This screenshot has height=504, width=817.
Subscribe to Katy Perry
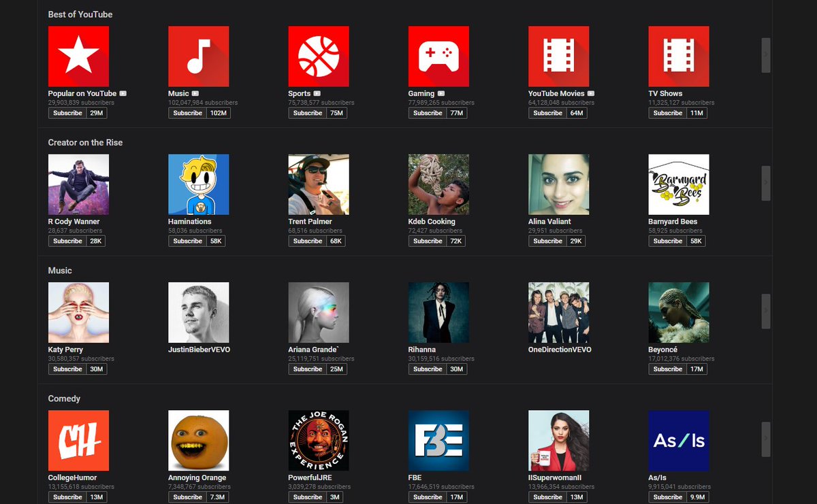pyautogui.click(x=67, y=369)
